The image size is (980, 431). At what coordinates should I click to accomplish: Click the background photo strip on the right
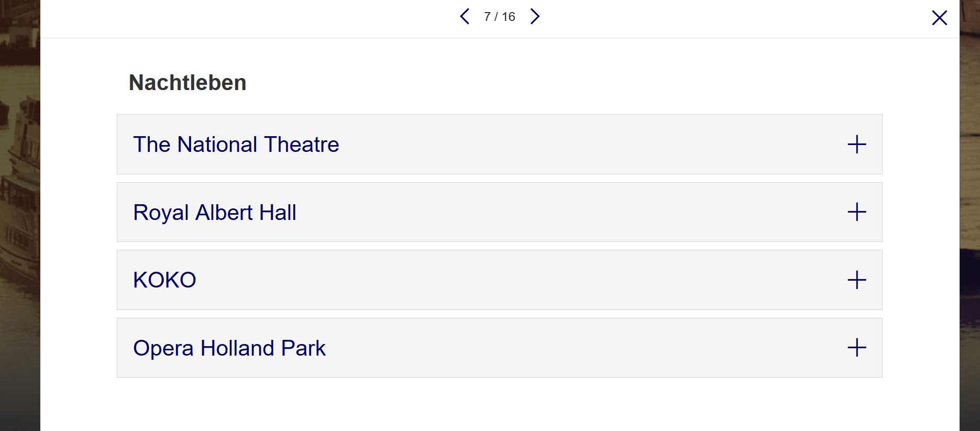970,209
